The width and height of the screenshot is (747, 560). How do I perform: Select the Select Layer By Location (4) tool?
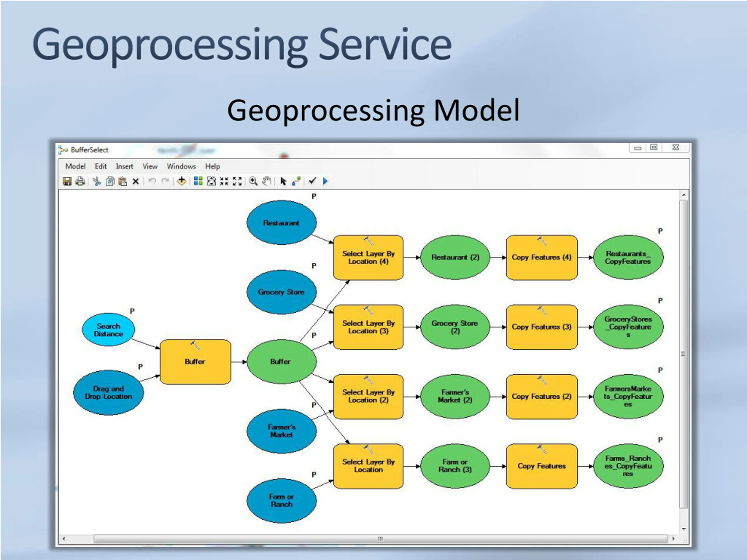[x=369, y=258]
